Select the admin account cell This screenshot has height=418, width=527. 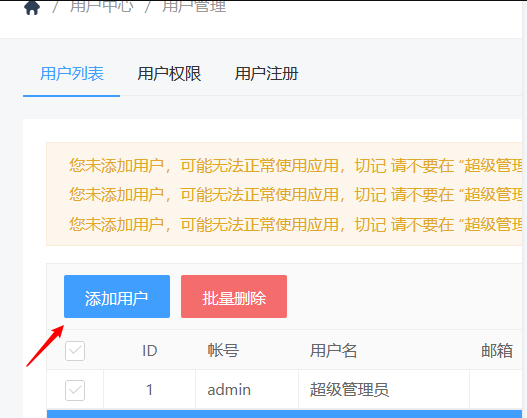click(x=247, y=390)
